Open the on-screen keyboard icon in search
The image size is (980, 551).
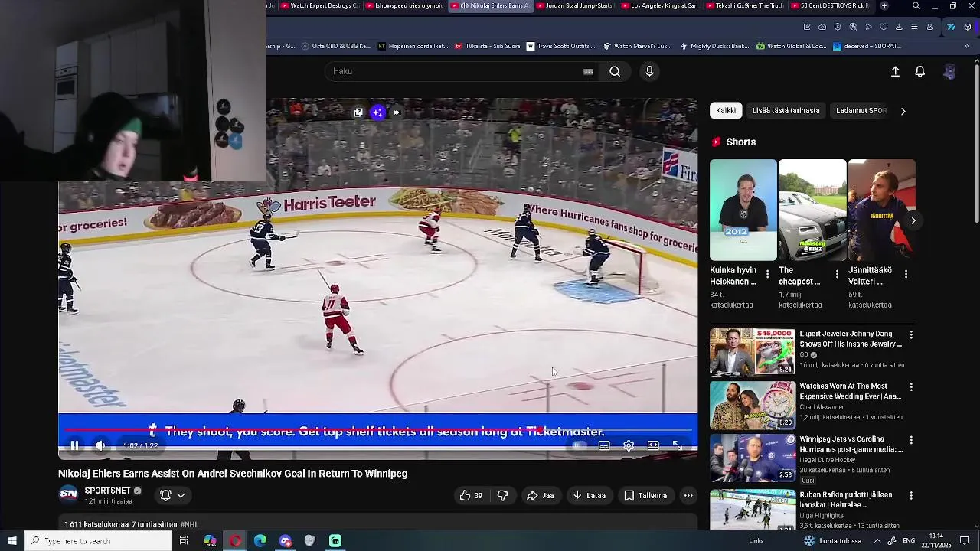(588, 71)
